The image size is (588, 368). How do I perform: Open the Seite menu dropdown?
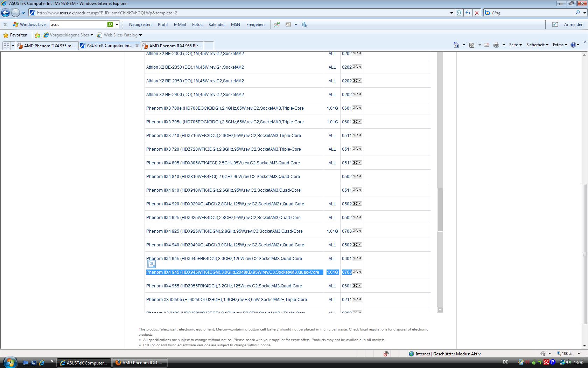[x=515, y=45]
